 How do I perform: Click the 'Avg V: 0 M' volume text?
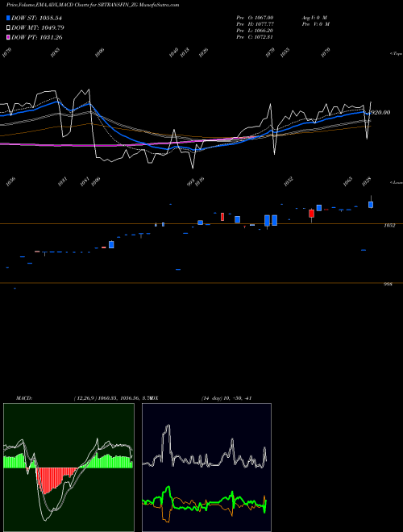click(x=314, y=17)
